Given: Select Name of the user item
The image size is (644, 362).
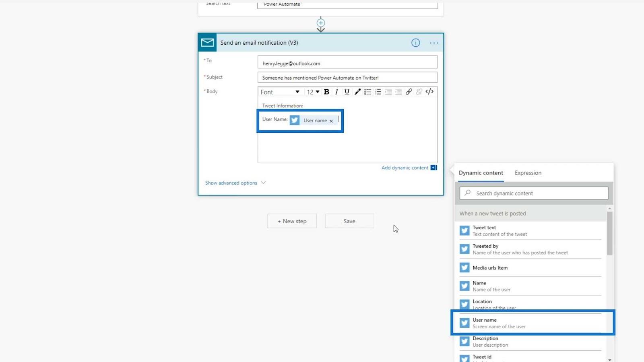Looking at the screenshot, I should [x=530, y=286].
